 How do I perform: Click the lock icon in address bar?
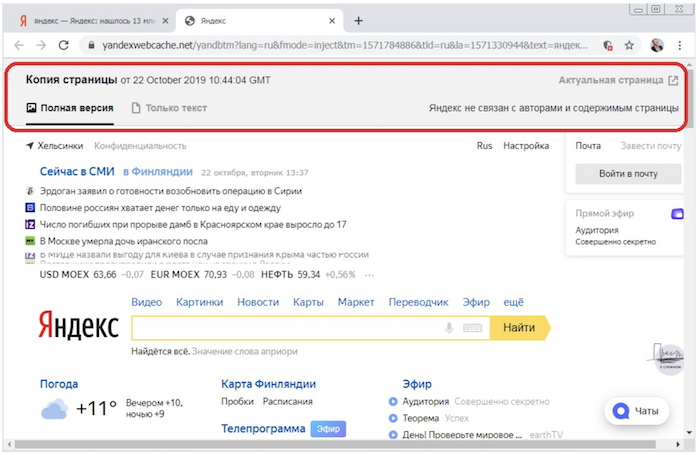[92, 45]
